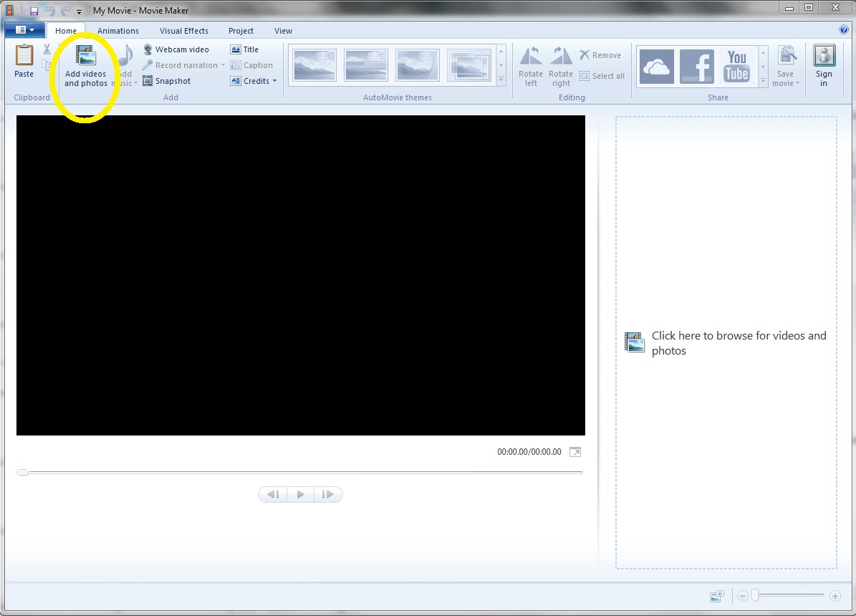Open the Visual Effects tab
The height and width of the screenshot is (616, 856).
click(x=184, y=31)
